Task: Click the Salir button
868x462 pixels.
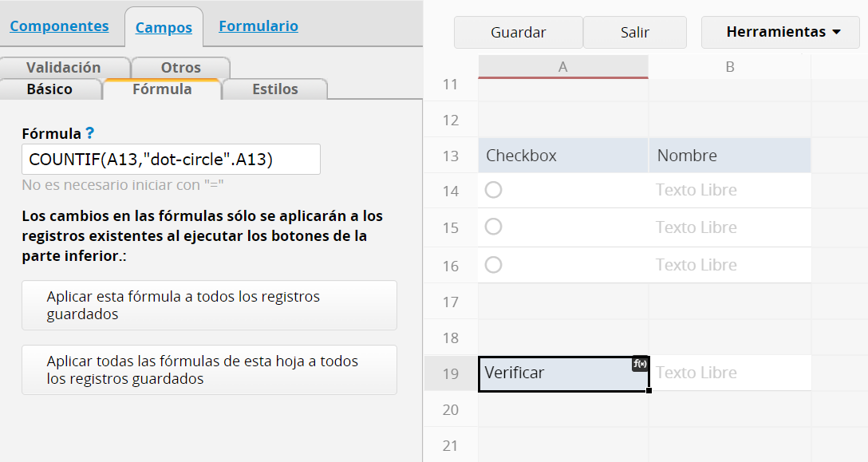Action: click(634, 33)
